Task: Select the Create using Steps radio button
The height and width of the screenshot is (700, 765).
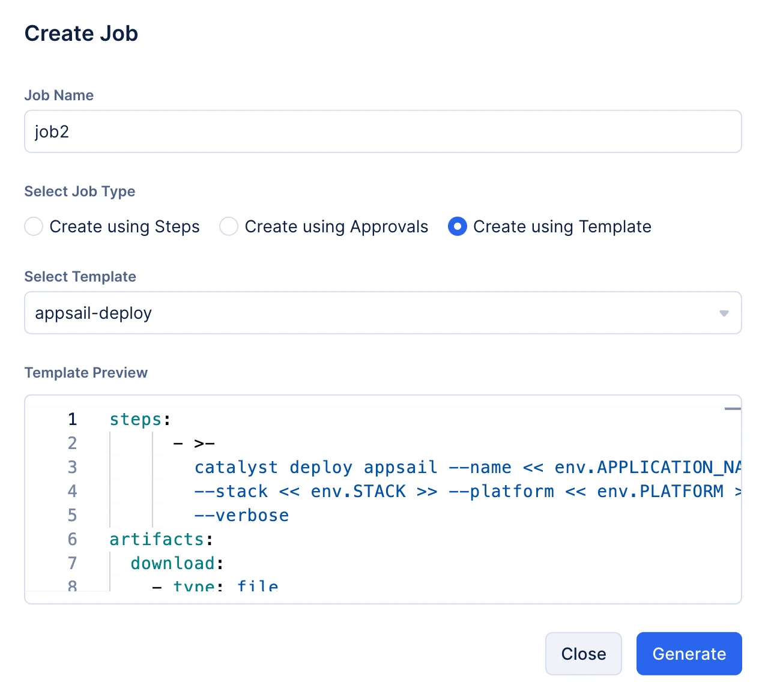Action: tap(34, 226)
